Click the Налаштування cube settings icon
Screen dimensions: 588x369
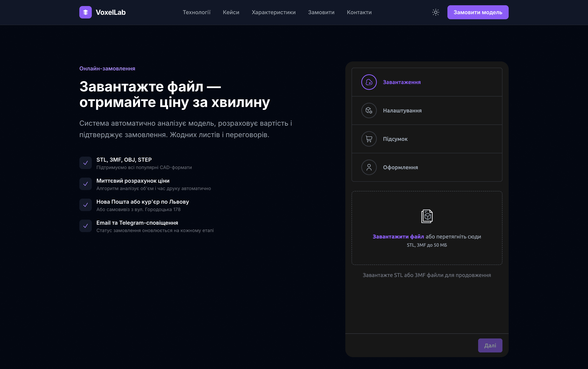[x=369, y=110]
